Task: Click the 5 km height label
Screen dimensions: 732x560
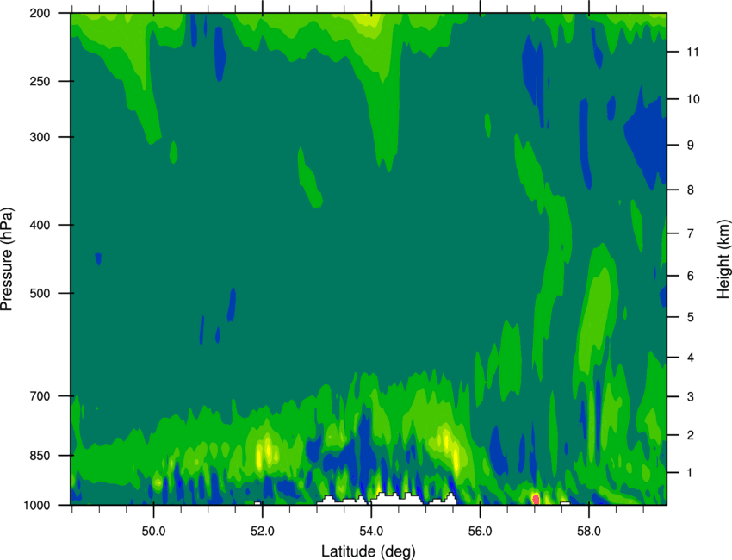Action: point(691,318)
